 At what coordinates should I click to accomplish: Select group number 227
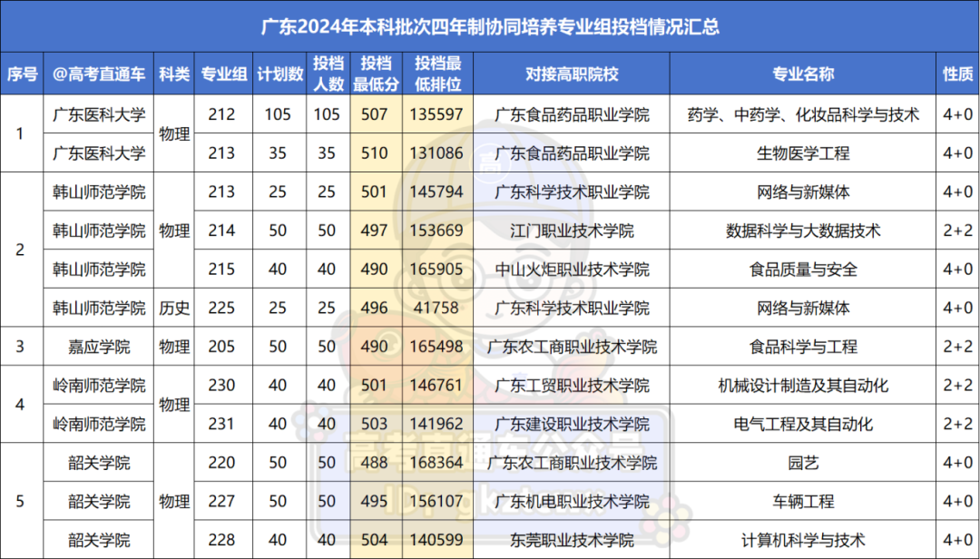(221, 502)
